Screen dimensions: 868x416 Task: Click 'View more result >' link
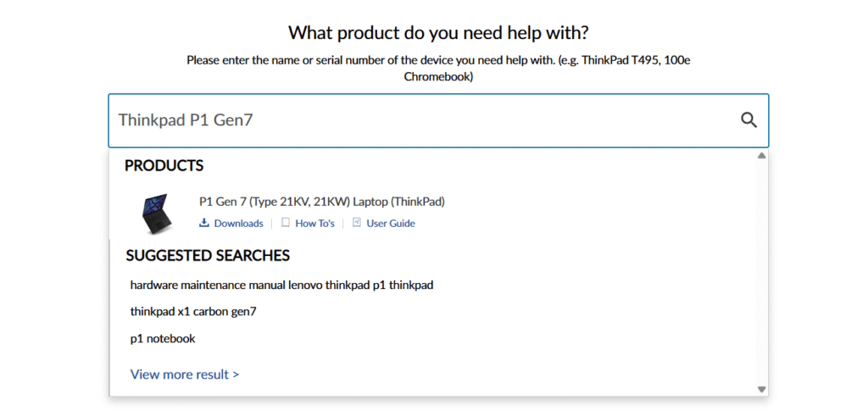point(185,374)
